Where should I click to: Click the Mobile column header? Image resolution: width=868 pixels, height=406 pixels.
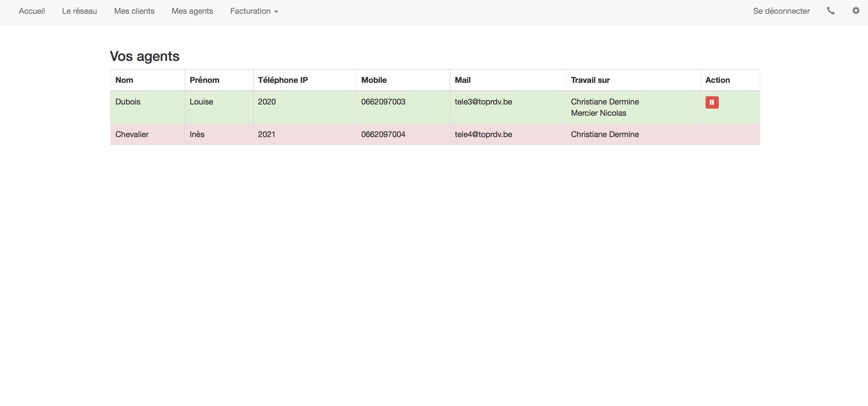pos(403,80)
